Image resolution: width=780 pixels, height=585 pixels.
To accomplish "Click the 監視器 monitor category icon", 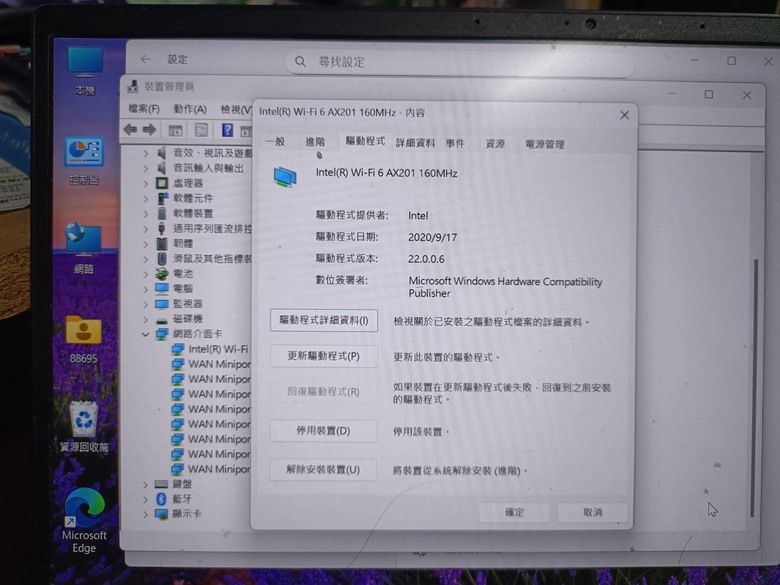I will pos(162,303).
